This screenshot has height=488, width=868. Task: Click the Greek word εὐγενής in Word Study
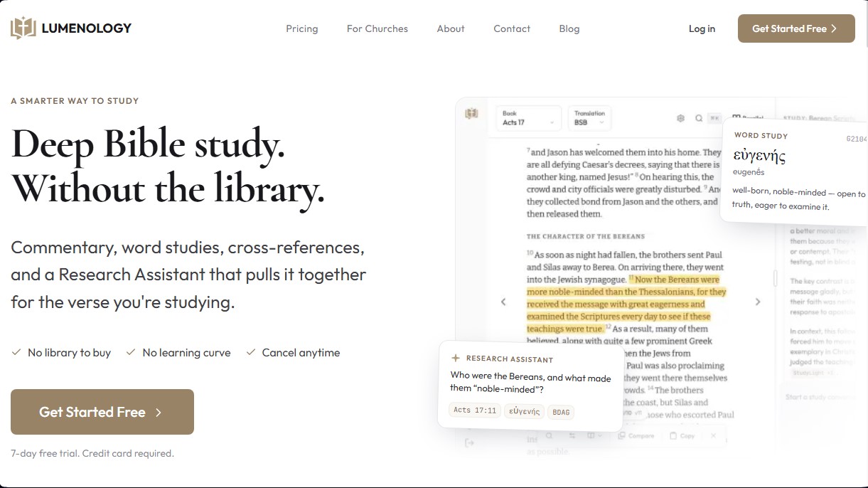[x=759, y=156]
